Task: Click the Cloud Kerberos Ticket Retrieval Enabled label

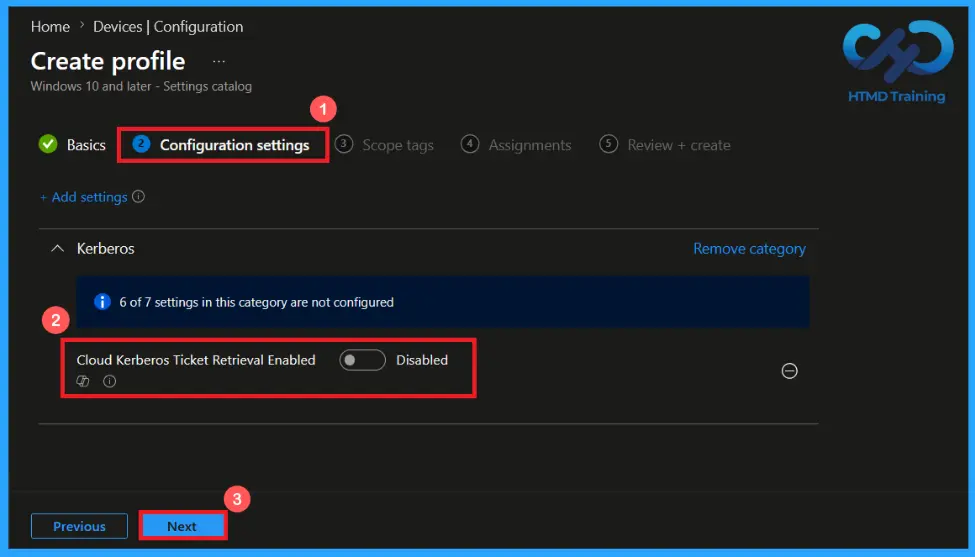Action: click(x=196, y=360)
